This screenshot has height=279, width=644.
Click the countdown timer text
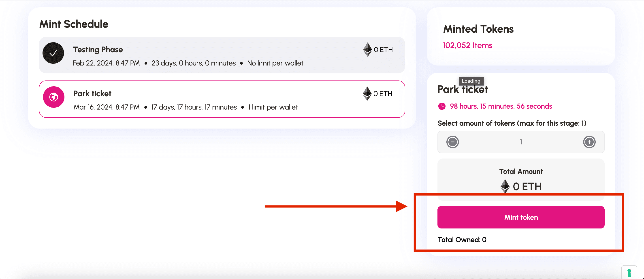coord(501,106)
